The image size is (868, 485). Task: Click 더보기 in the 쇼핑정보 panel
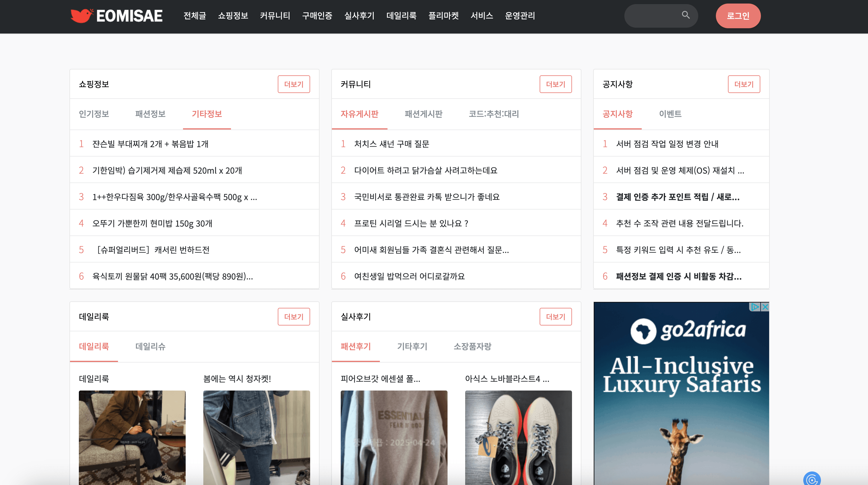[x=293, y=84]
